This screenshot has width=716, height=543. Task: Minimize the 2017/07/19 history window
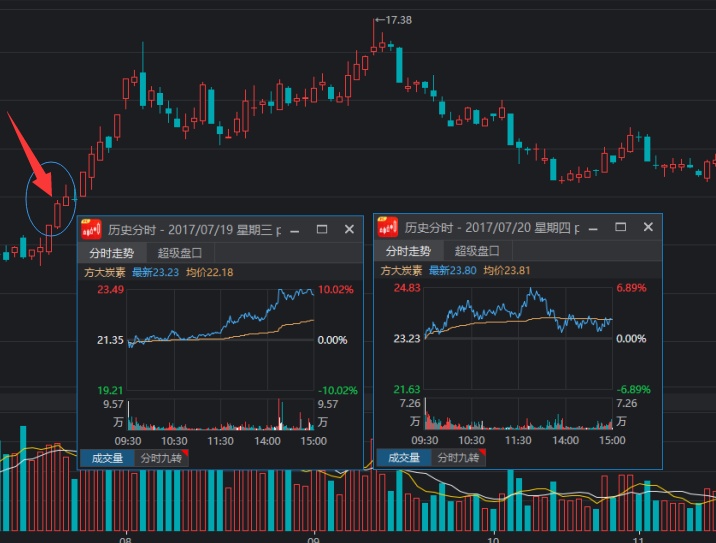pos(295,229)
